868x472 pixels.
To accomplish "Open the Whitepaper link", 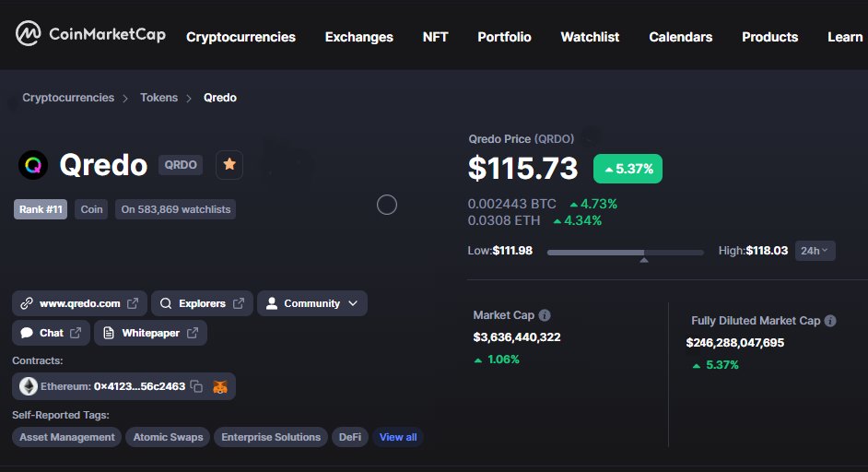I will [150, 333].
